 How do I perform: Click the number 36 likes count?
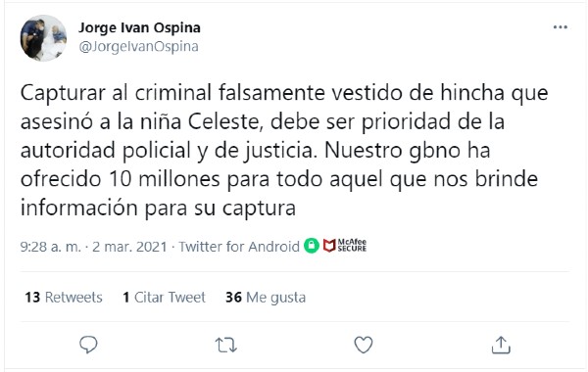click(x=233, y=298)
